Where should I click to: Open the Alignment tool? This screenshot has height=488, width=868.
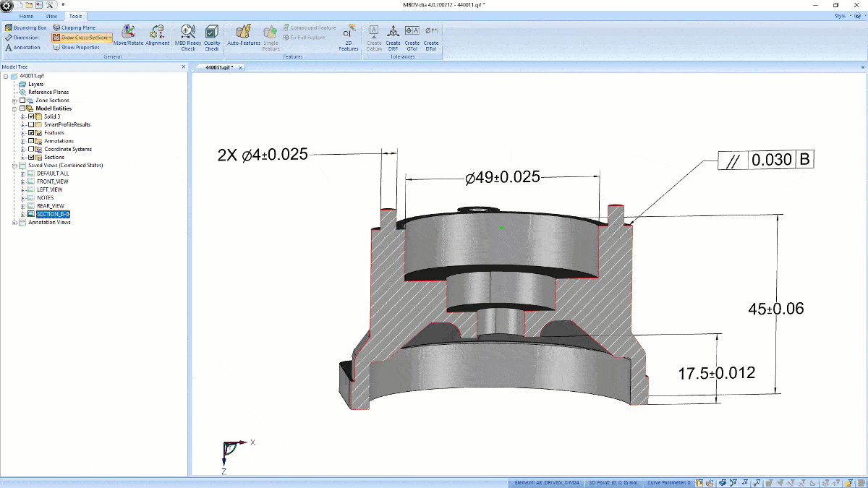coord(156,33)
